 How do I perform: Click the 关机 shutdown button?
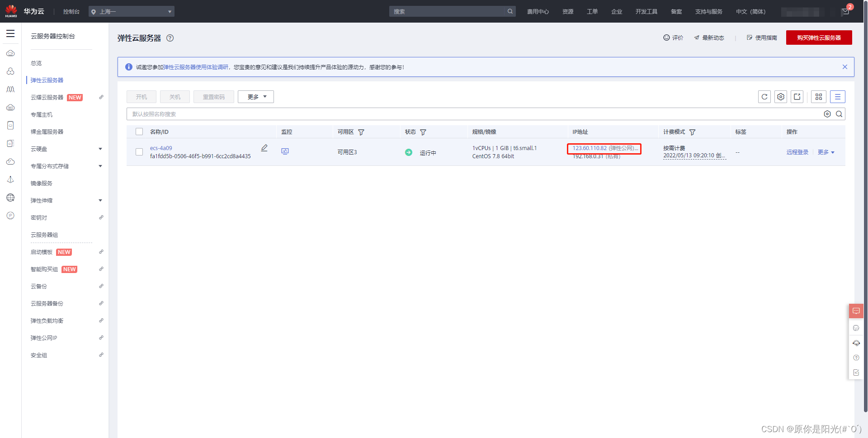click(x=175, y=97)
